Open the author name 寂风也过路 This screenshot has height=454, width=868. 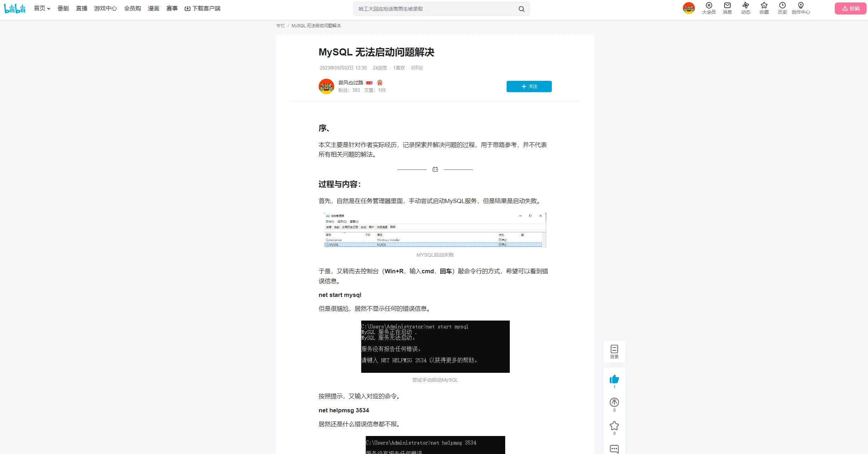351,83
